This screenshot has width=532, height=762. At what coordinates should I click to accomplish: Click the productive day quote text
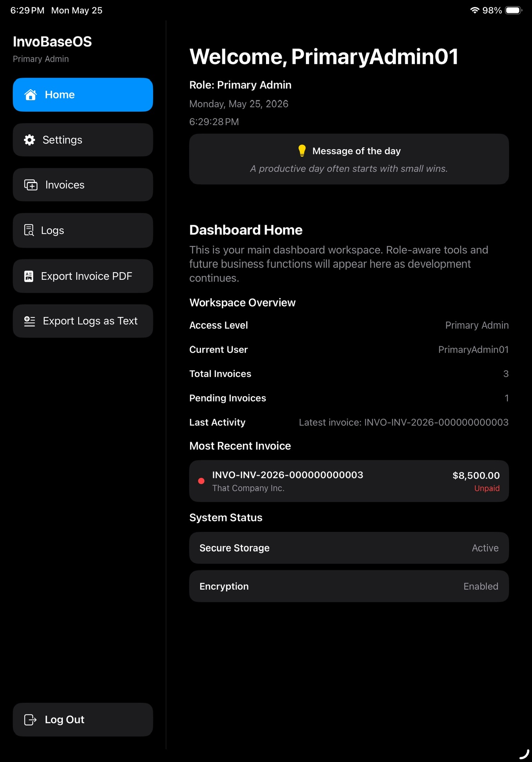pos(349,169)
